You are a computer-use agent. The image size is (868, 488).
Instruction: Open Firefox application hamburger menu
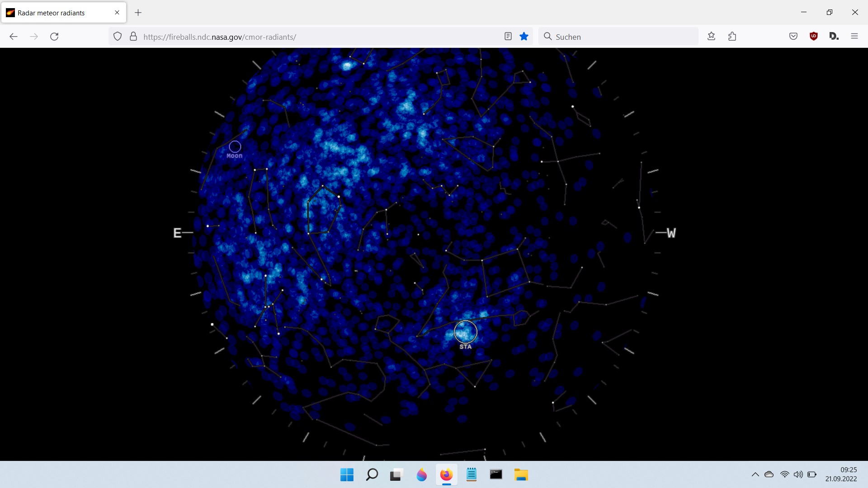(x=854, y=37)
